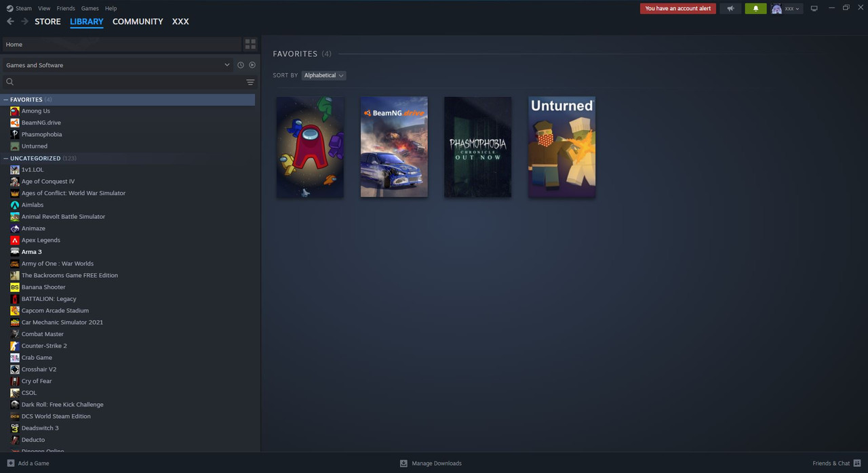
Task: Toggle the collections grid view icon
Action: [x=250, y=44]
